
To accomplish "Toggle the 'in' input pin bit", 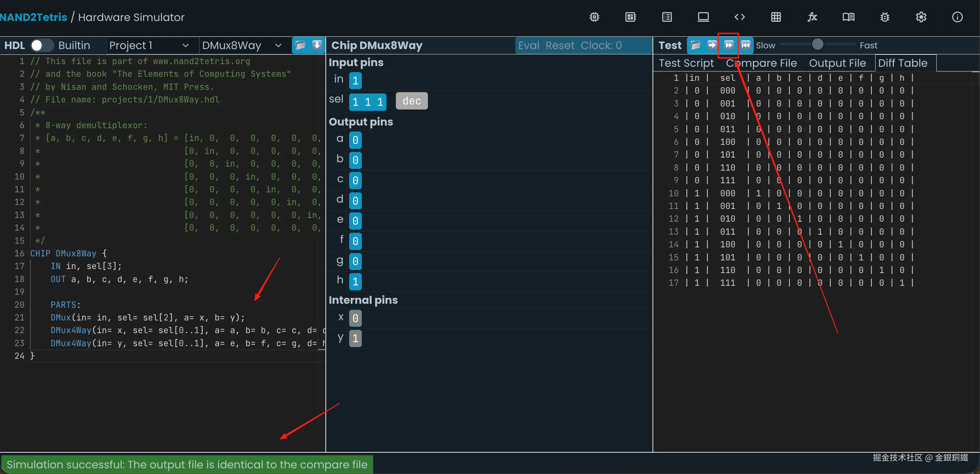I will click(355, 80).
